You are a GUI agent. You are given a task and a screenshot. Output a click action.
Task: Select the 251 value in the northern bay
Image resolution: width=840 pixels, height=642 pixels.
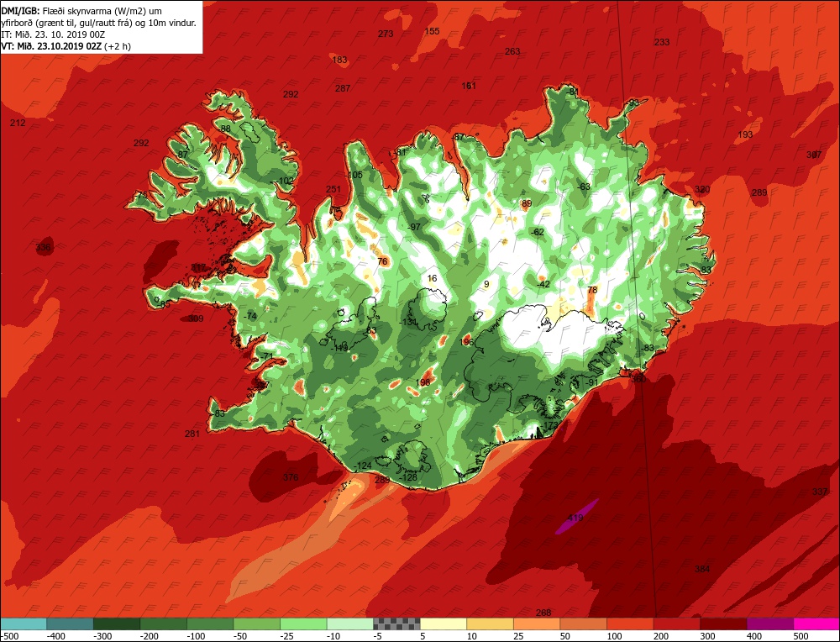[x=333, y=189]
